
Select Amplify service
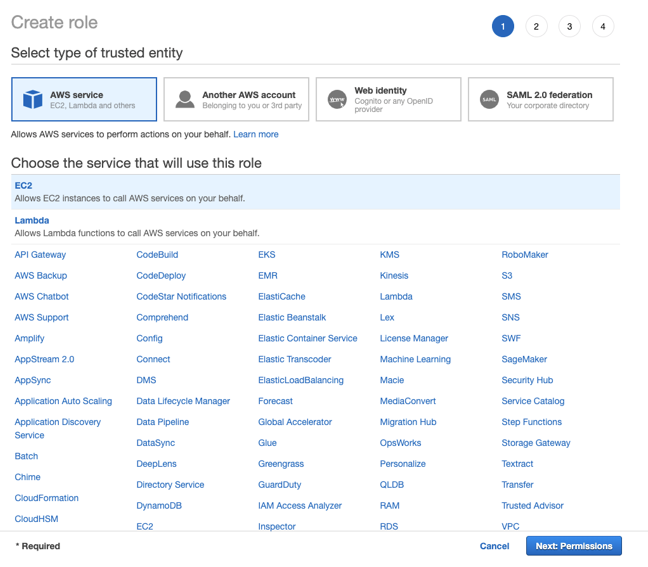tap(29, 338)
